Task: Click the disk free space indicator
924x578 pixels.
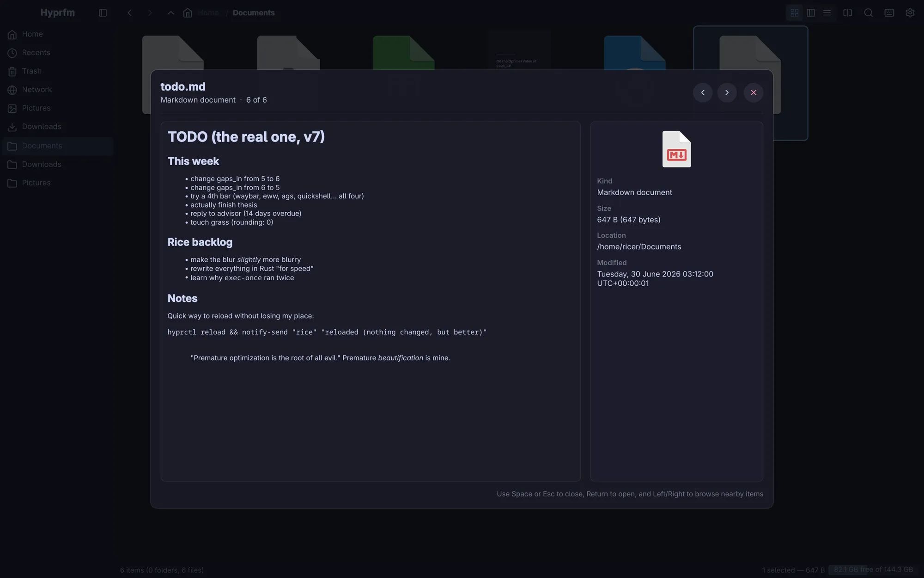Action: [x=873, y=570]
